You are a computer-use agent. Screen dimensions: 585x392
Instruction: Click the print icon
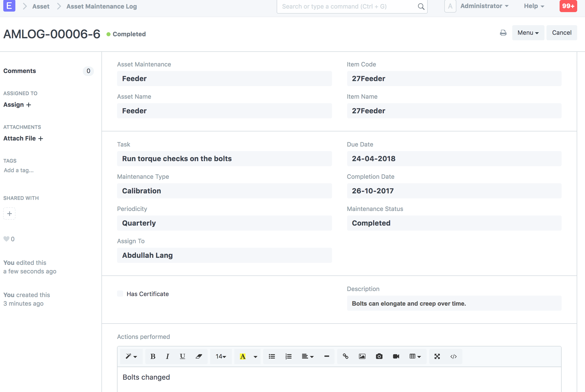click(503, 33)
